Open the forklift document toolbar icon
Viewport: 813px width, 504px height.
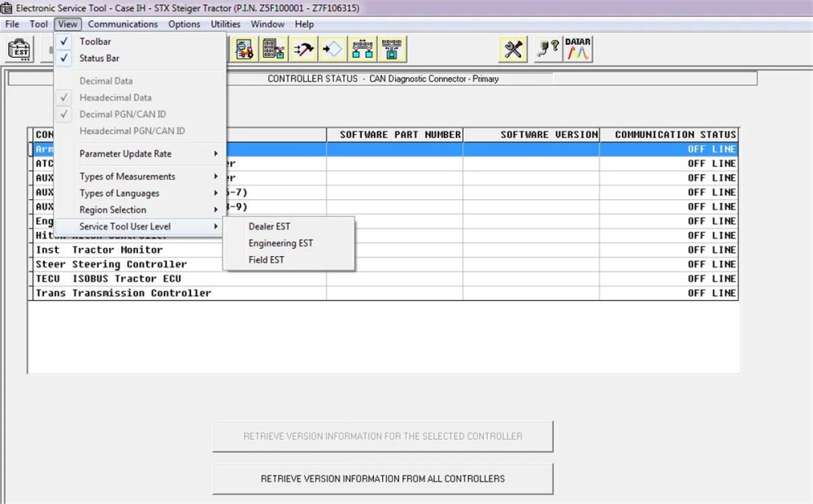click(244, 50)
